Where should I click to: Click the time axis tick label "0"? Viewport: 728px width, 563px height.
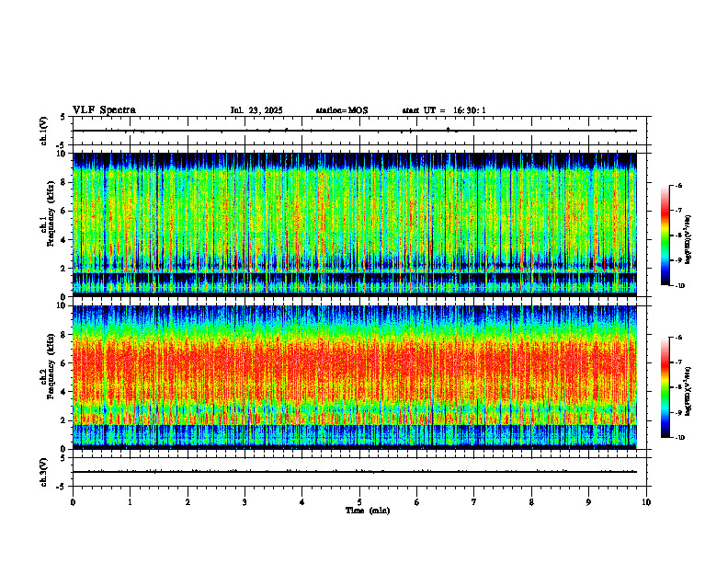click(73, 502)
